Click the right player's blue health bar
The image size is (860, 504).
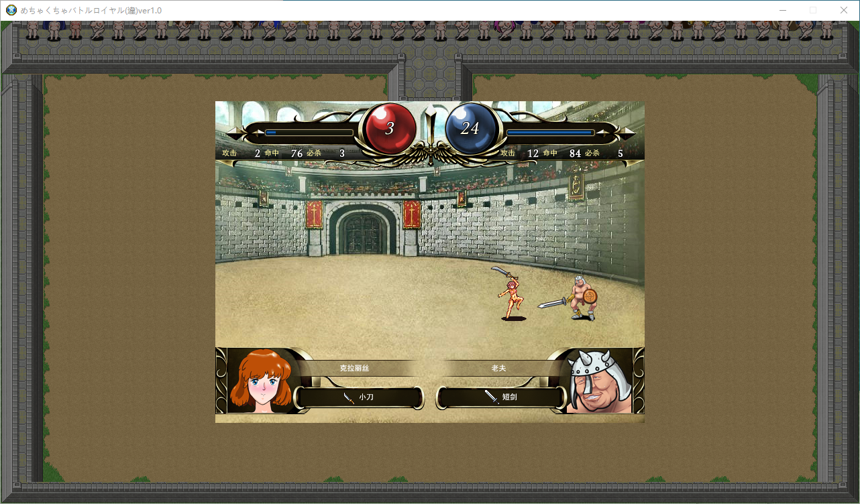point(550,133)
